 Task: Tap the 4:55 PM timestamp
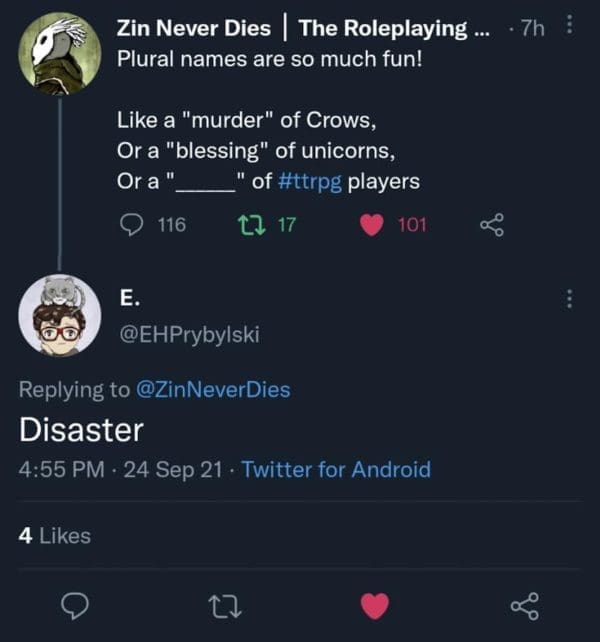click(62, 469)
